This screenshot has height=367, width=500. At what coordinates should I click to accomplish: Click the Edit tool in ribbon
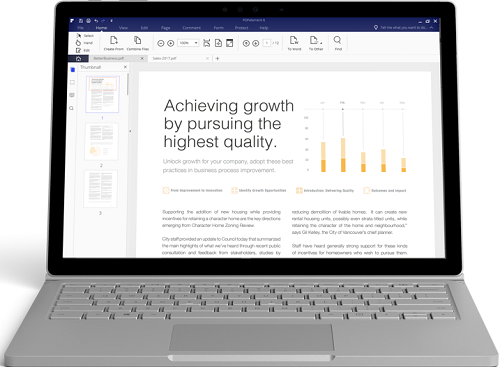(x=83, y=50)
